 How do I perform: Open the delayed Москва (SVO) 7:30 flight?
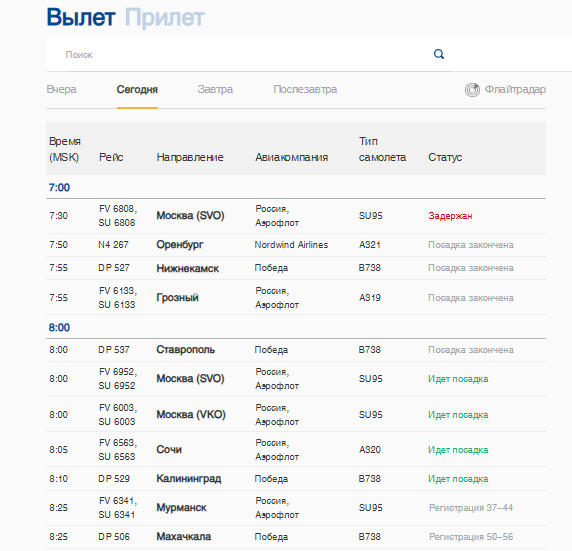point(296,216)
